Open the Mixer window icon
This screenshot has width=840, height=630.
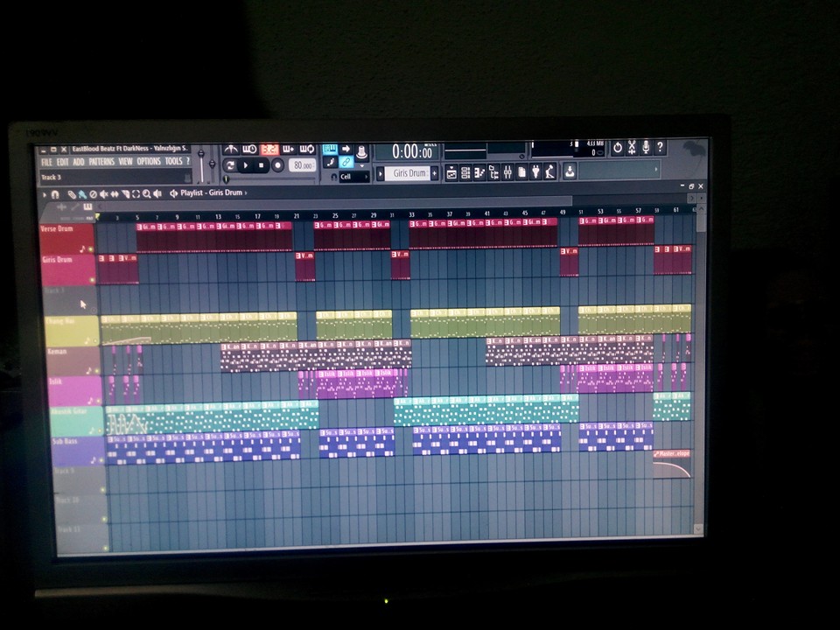pos(507,172)
